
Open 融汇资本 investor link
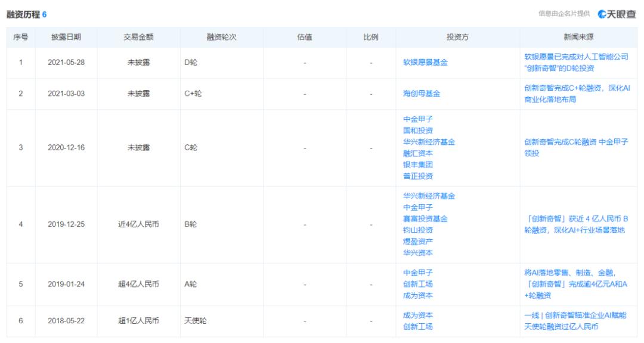(417, 153)
